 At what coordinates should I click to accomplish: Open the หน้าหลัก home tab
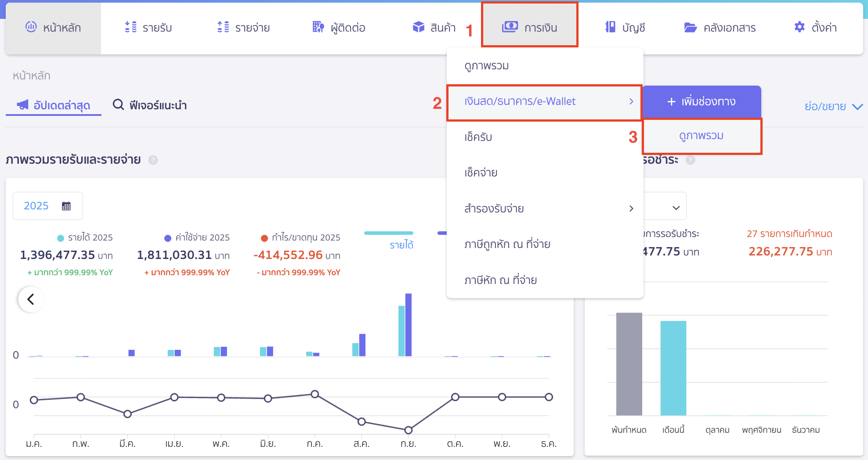[53, 28]
